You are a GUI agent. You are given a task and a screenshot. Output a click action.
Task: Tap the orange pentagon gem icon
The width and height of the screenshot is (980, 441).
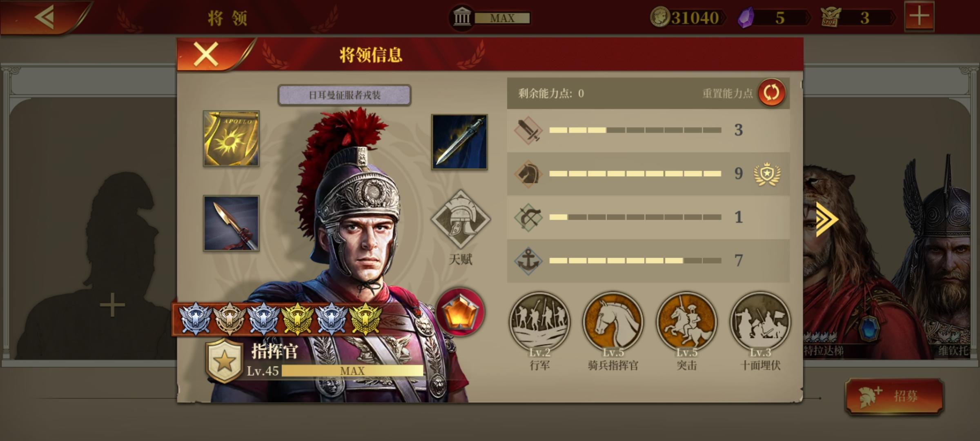tap(460, 312)
